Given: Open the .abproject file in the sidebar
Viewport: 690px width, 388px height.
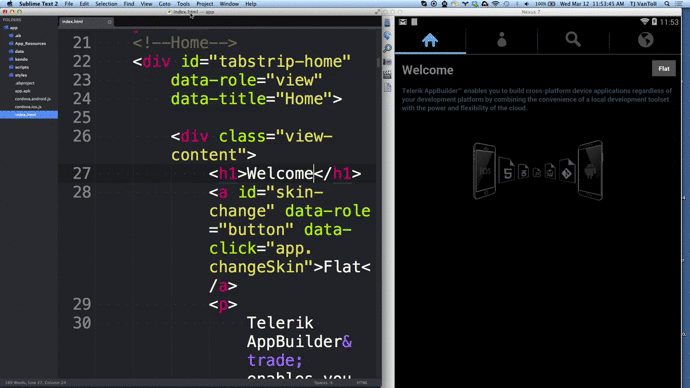Looking at the screenshot, I should click(x=25, y=83).
